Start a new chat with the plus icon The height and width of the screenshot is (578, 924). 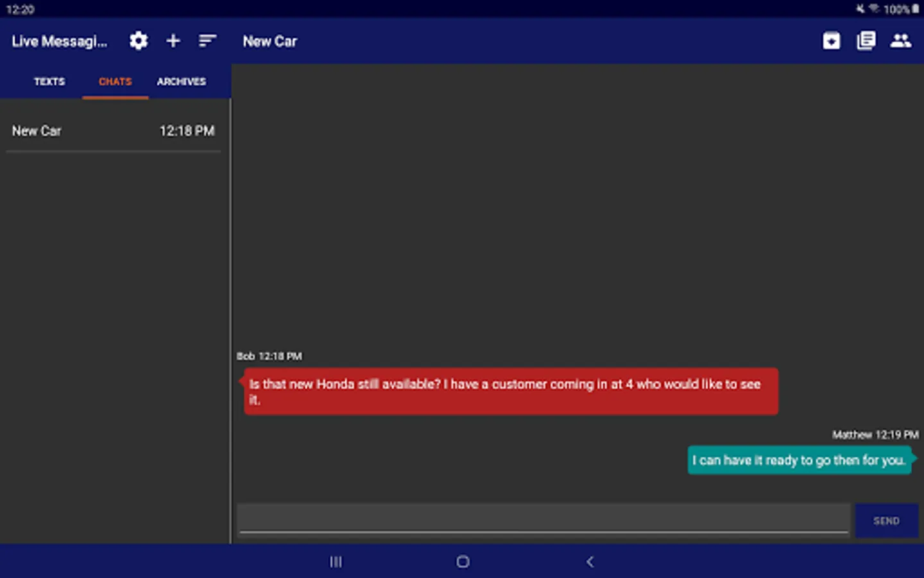pos(173,41)
